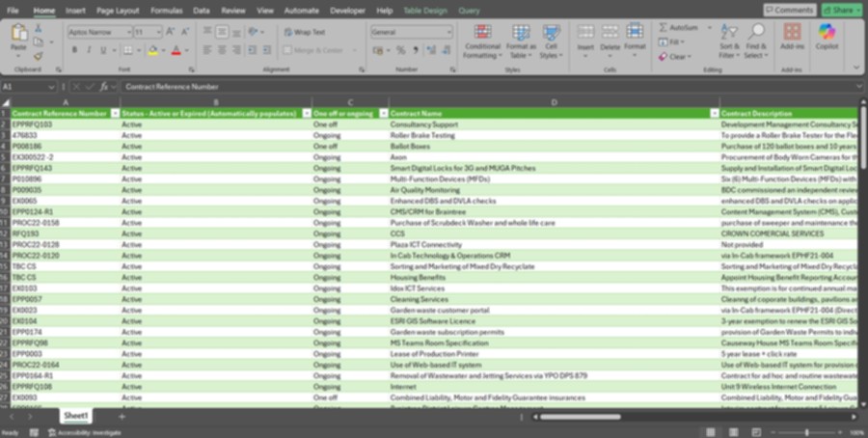Screen dimensions: 868x438
Task: Open Conditional Formatting menu
Action: pos(483,41)
